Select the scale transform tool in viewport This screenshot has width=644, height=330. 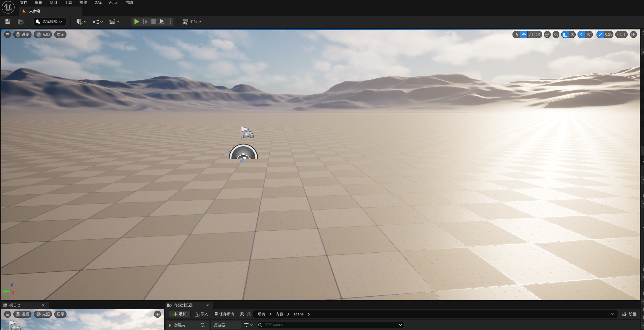tap(538, 34)
